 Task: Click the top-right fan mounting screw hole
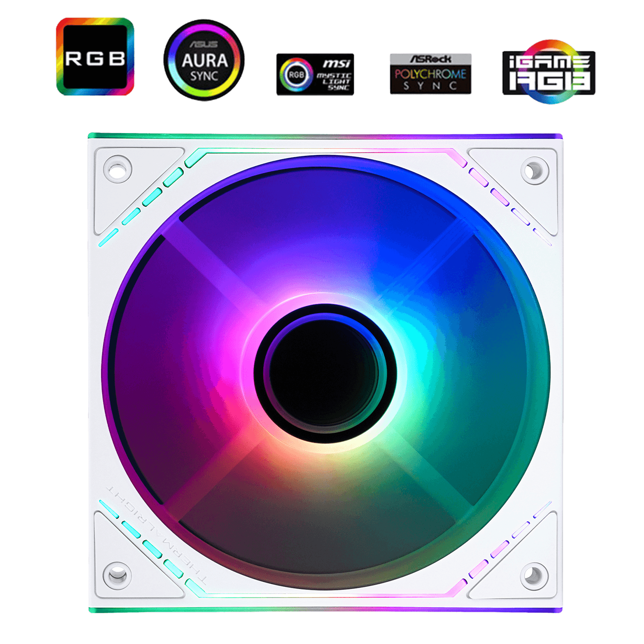535,170
